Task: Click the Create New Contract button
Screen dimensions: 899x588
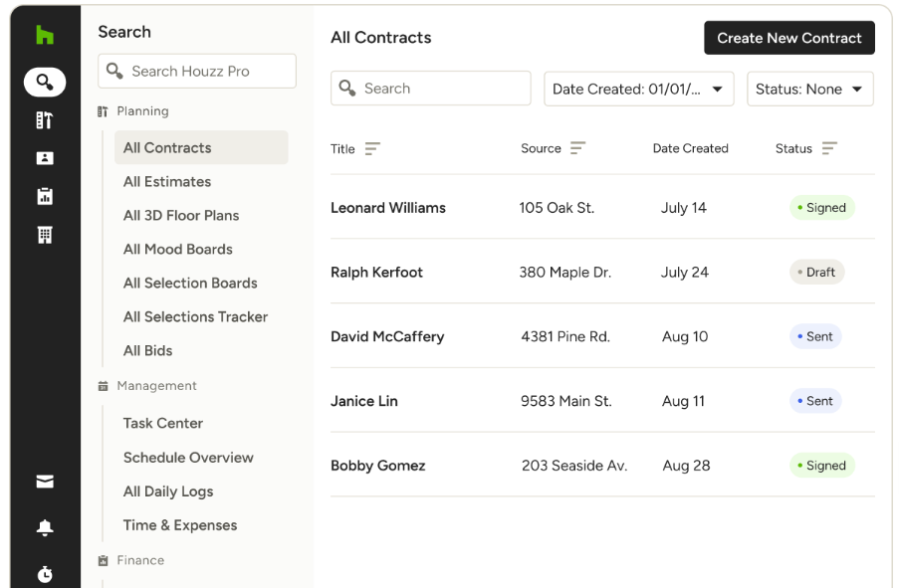Action: tap(788, 38)
